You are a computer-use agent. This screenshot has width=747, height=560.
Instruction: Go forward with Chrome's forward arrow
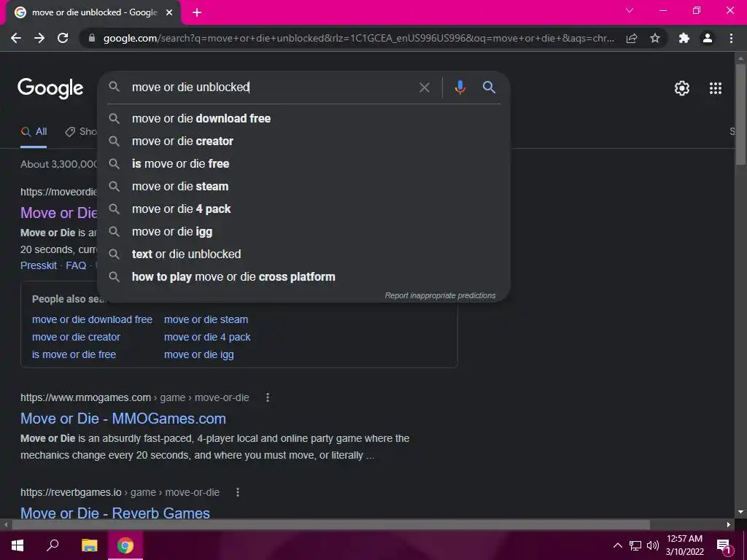click(x=39, y=38)
